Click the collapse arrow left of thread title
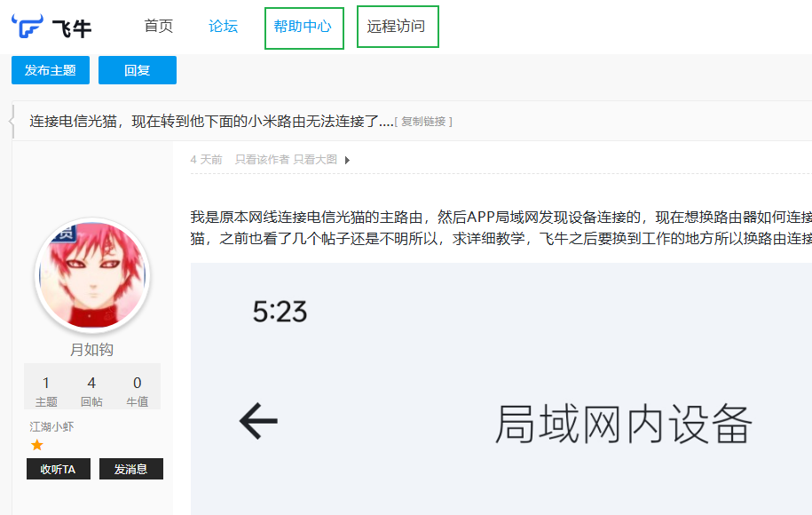Image resolution: width=812 pixels, height=515 pixels. pyautogui.click(x=12, y=122)
